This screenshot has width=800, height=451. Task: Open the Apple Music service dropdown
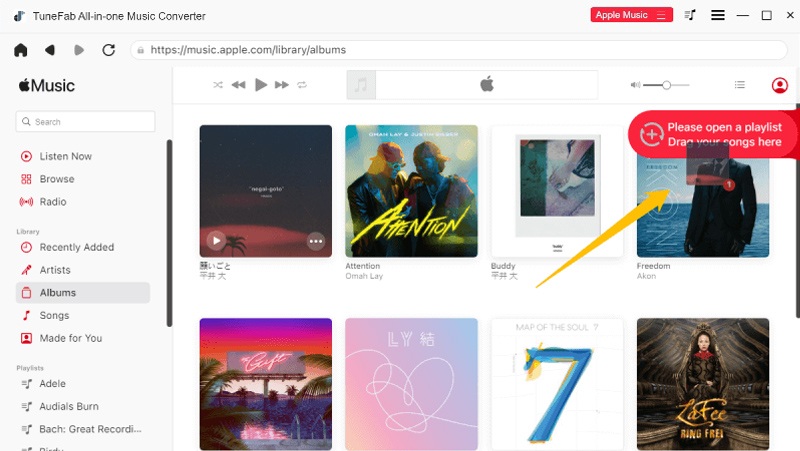(x=632, y=15)
